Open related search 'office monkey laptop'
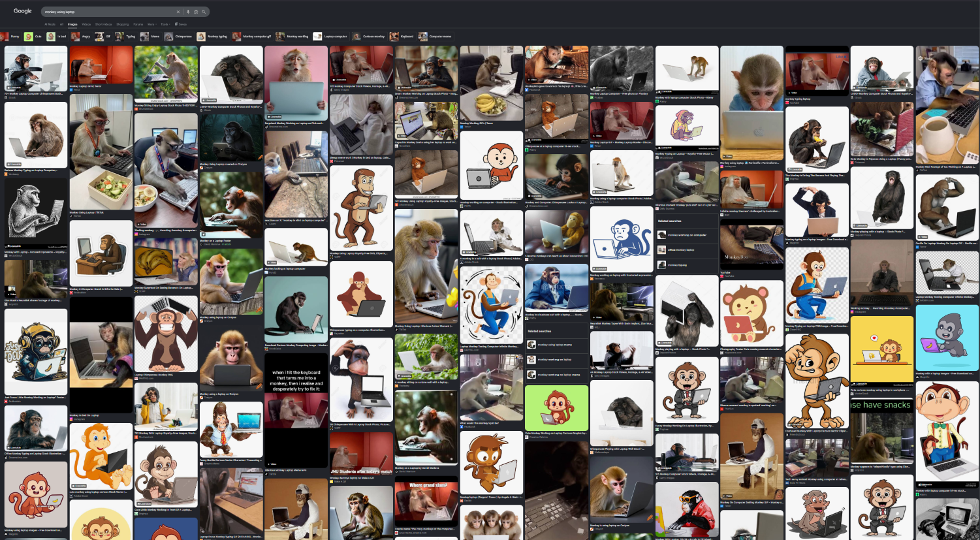 (x=686, y=250)
